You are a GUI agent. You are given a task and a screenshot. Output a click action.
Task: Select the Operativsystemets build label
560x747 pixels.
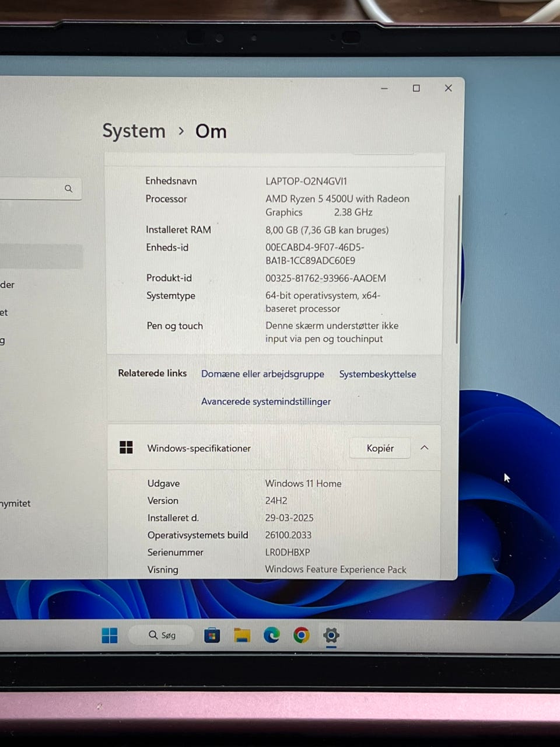(x=198, y=535)
